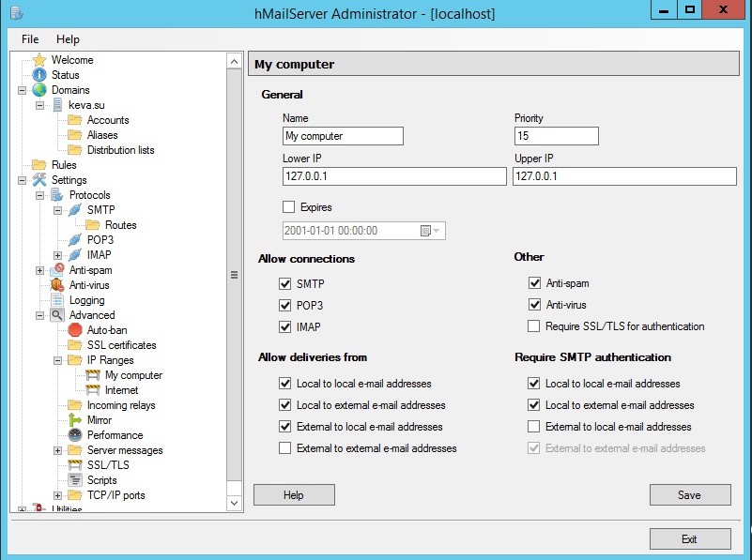Image resolution: width=752 pixels, height=560 pixels.
Task: Click the tree panel scrollbar thumb
Action: 234,275
